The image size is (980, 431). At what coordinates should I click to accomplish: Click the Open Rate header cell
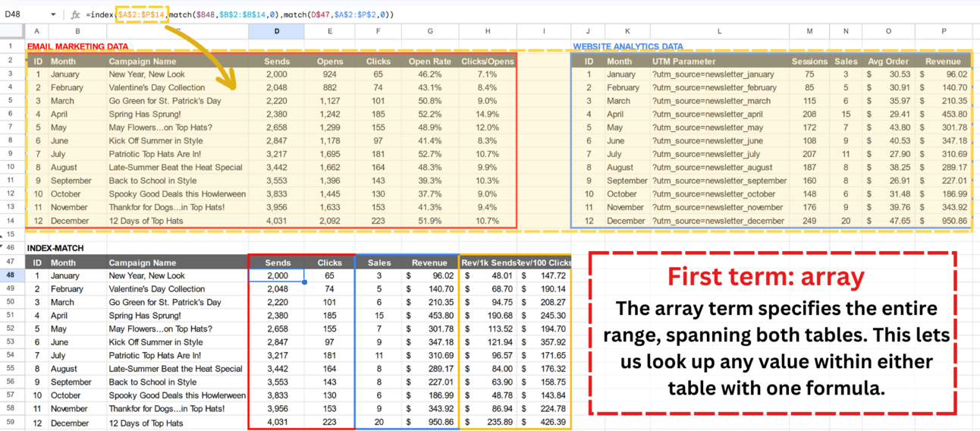point(430,61)
